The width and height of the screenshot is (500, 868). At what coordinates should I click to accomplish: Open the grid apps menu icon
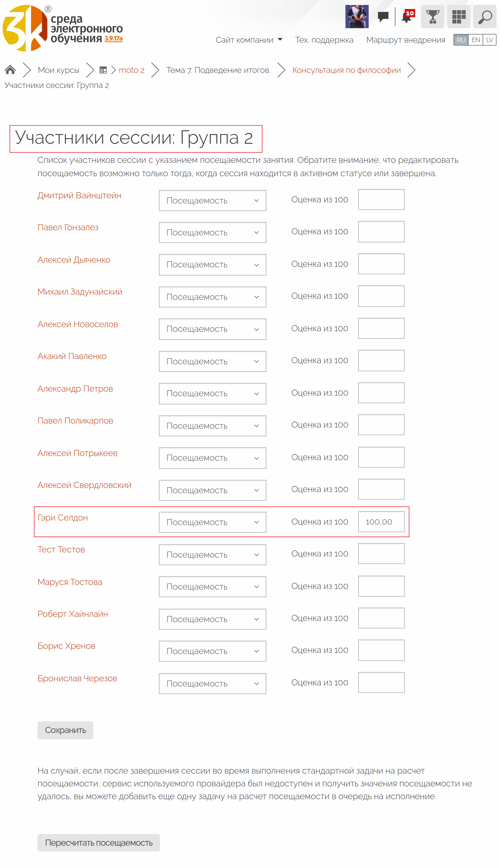[458, 17]
